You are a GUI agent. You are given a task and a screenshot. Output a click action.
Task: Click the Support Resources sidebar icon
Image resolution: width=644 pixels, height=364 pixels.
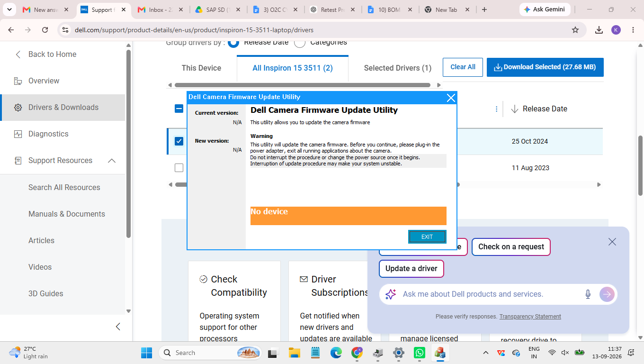click(18, 161)
